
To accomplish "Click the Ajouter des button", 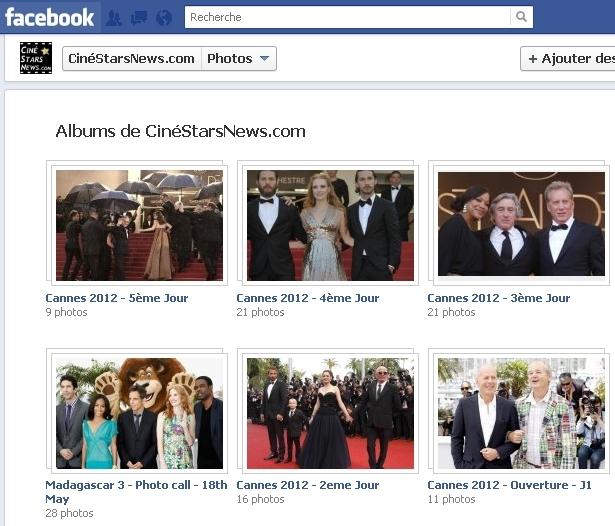I will point(571,59).
